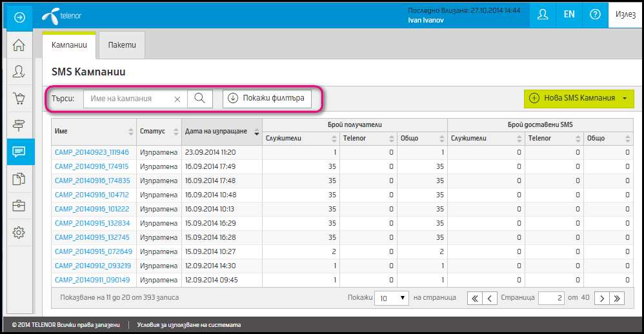Open campaign CAMP_20140916_104712
This screenshot has width=644, height=334.
tap(92, 195)
